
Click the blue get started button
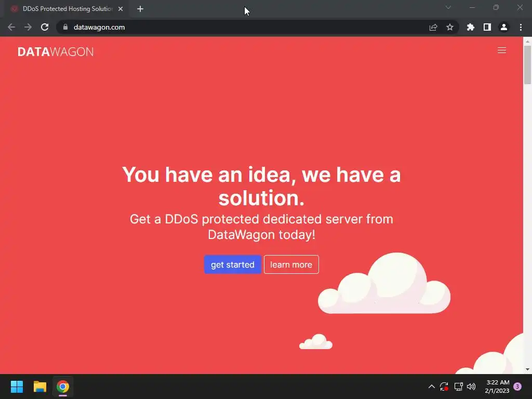[x=232, y=264]
